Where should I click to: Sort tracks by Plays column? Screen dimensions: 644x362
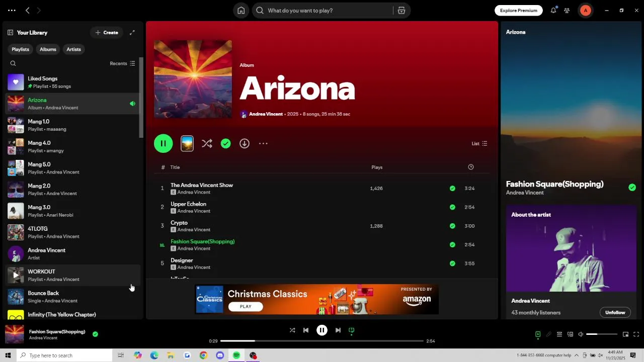[377, 167]
